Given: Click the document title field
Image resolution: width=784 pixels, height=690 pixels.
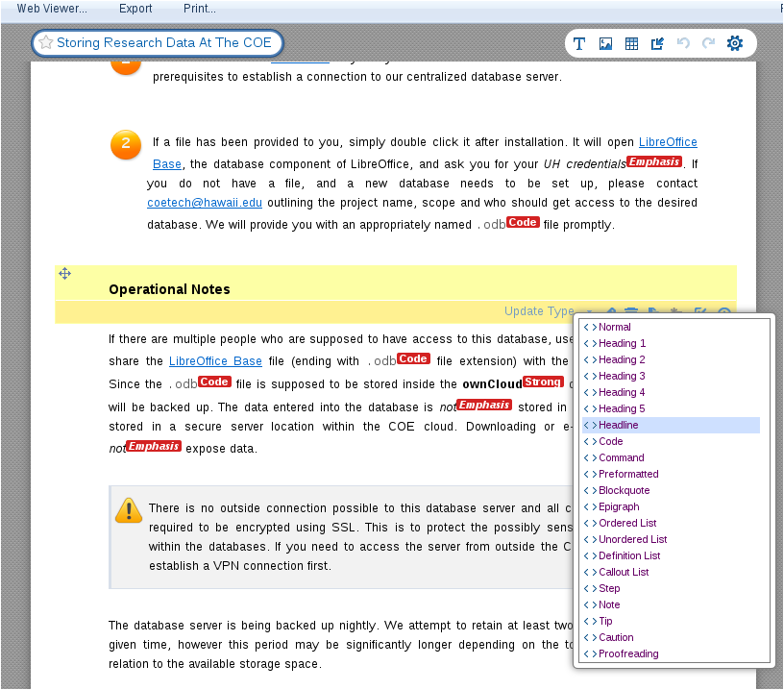Looking at the screenshot, I should point(158,43).
